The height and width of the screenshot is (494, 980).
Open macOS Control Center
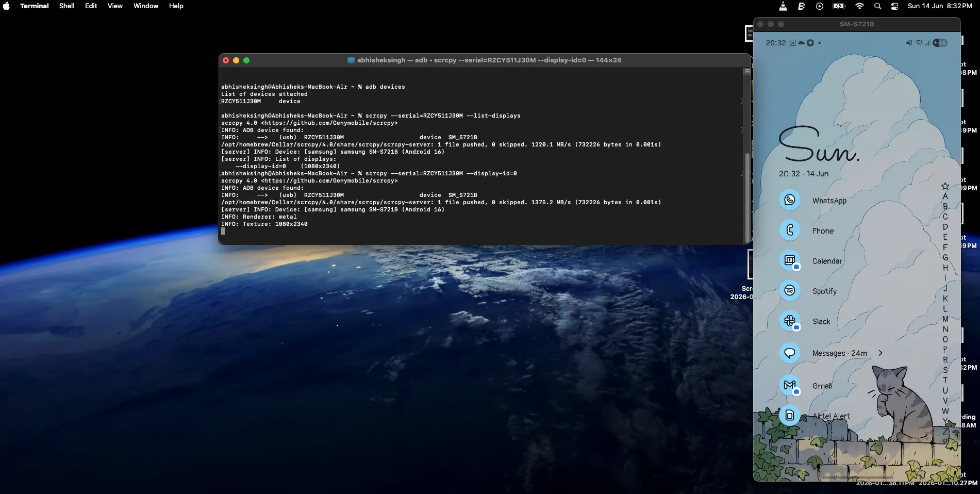coord(895,6)
